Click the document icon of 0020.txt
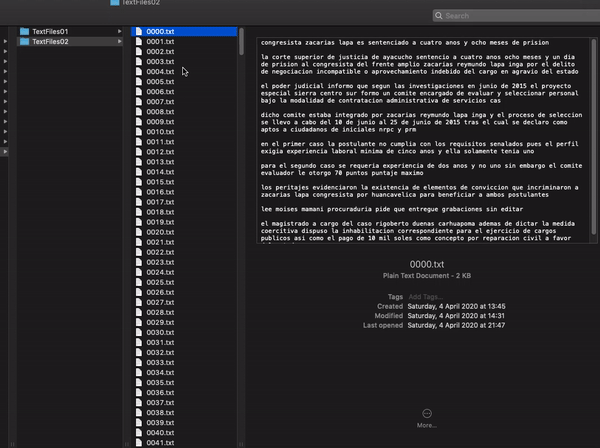Screen dimensions: 600x448 (x=139, y=232)
